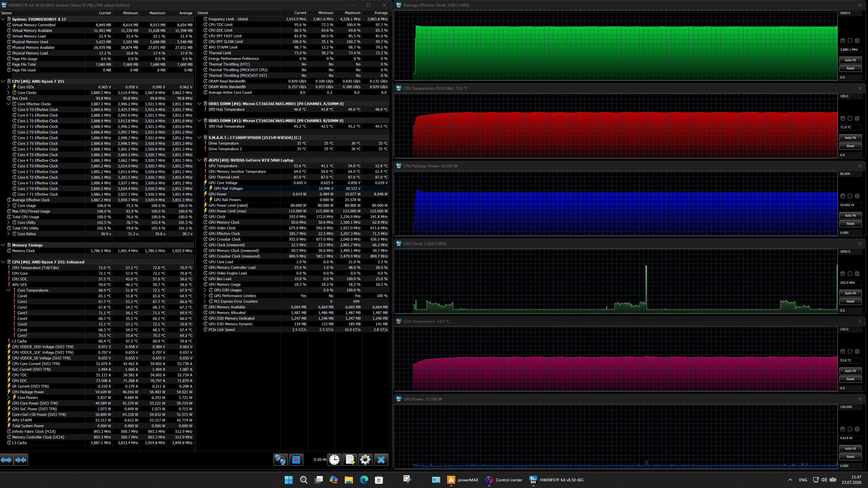
Task: Close the CPU Temperature graph window
Action: pos(860,88)
